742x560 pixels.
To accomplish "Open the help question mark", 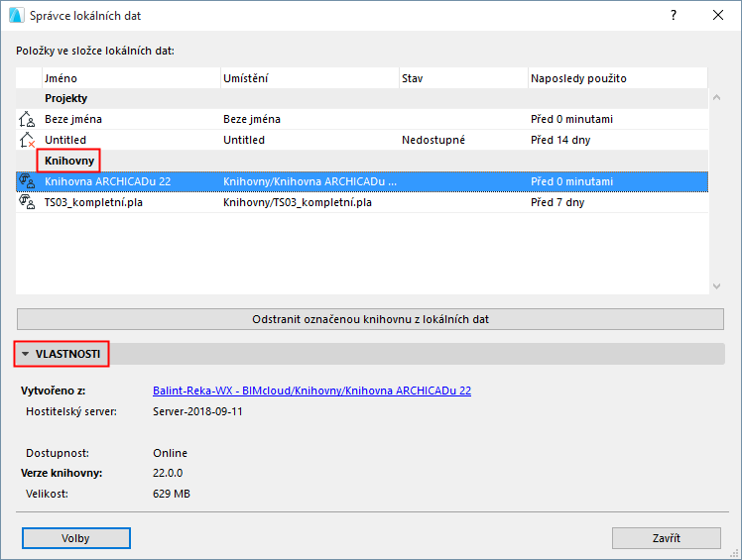I will click(x=674, y=15).
